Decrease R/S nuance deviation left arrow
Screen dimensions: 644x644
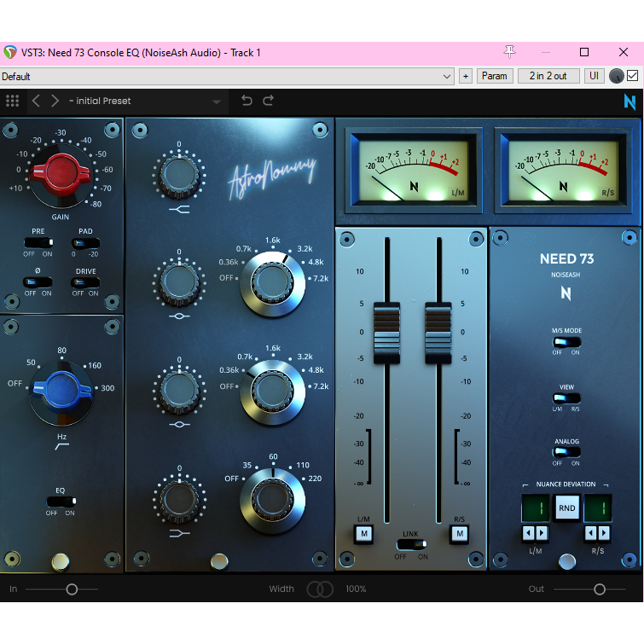point(591,533)
